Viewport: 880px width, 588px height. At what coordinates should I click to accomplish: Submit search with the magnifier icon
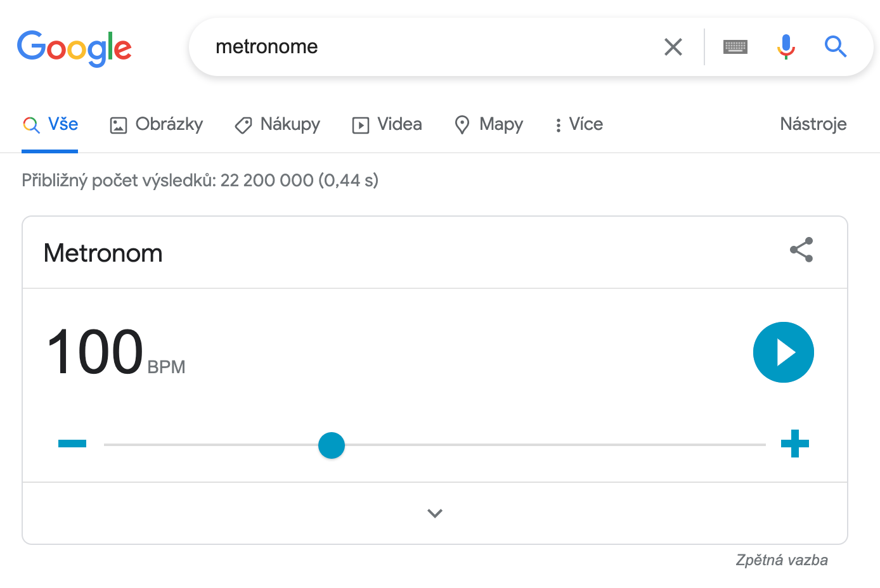[x=835, y=47]
